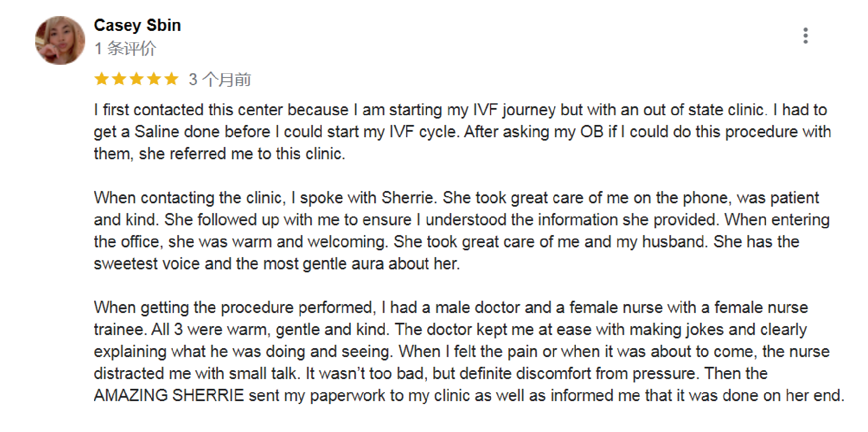868x432 pixels.
Task: Click the paragraph starting 'I first contacted'
Action: tap(462, 132)
